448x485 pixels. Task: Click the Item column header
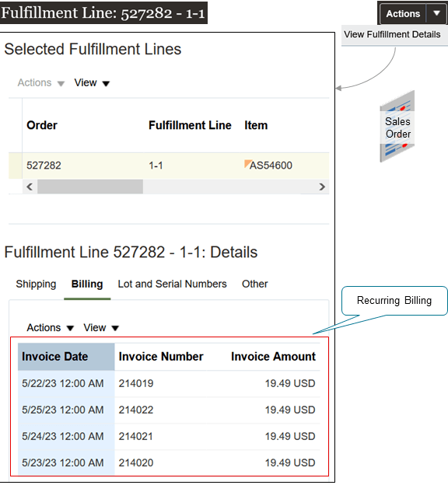coord(256,125)
